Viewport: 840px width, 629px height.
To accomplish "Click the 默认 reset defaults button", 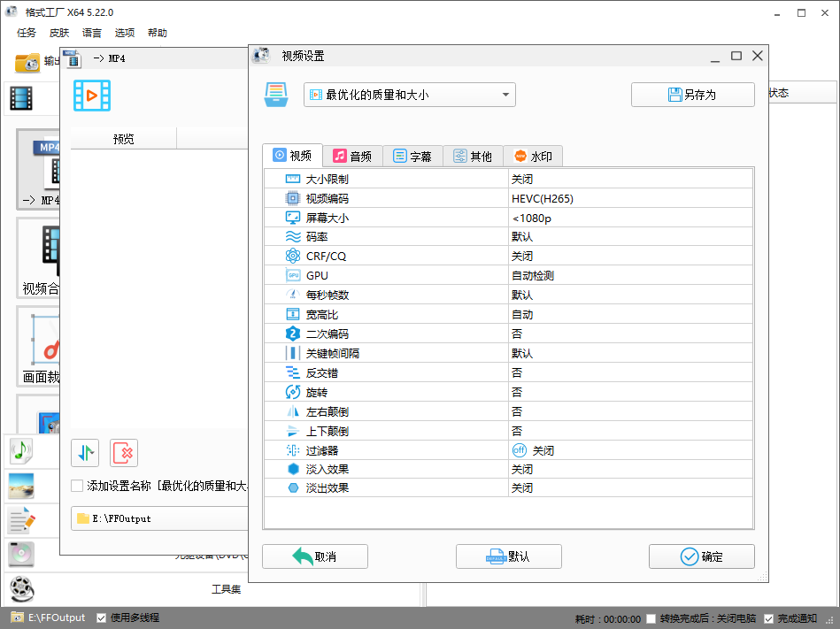I will click(x=508, y=556).
